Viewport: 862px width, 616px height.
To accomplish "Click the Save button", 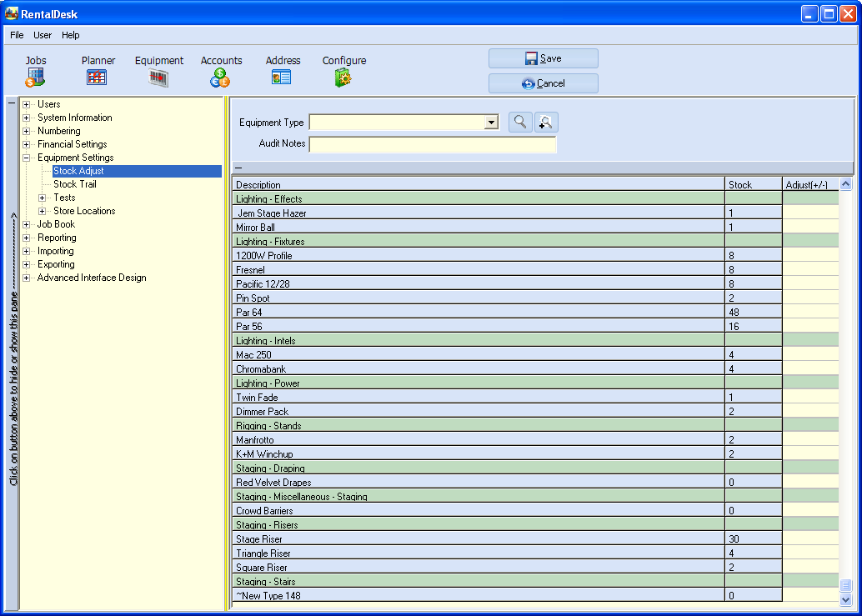I will [x=544, y=58].
